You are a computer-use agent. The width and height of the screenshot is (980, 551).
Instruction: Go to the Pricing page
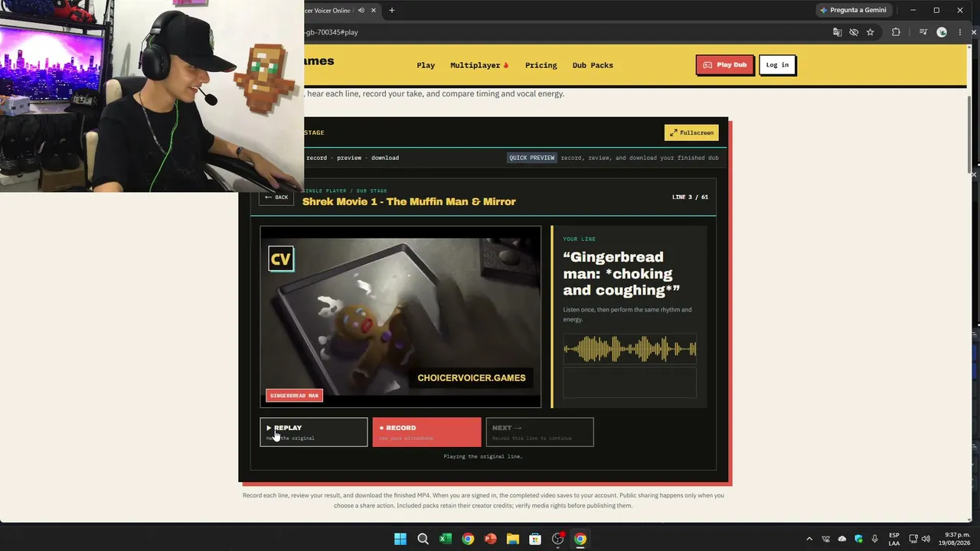click(541, 65)
